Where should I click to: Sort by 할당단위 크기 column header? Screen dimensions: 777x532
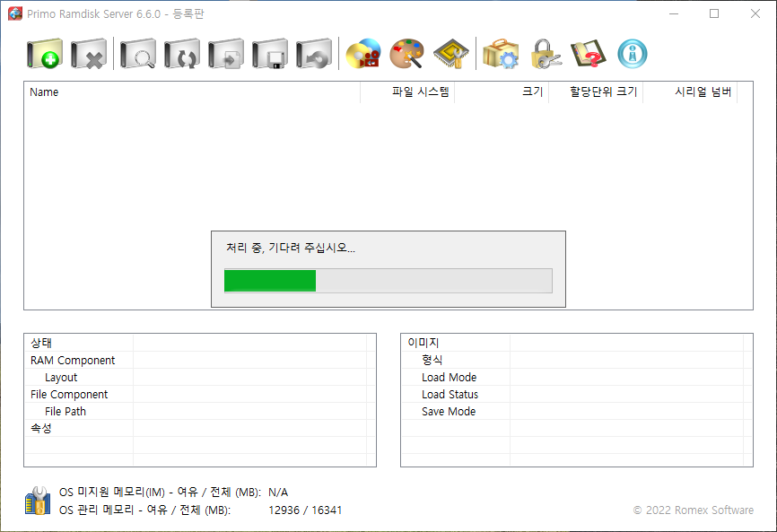click(596, 92)
